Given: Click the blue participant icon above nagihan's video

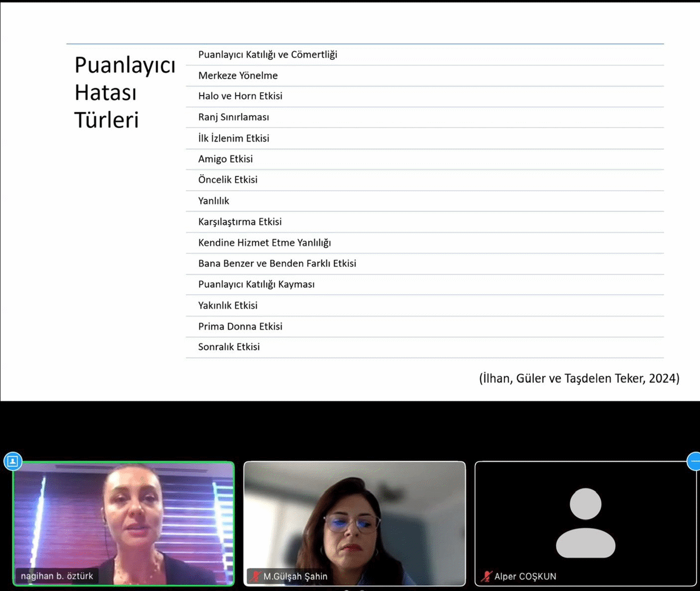Looking at the screenshot, I should (13, 461).
